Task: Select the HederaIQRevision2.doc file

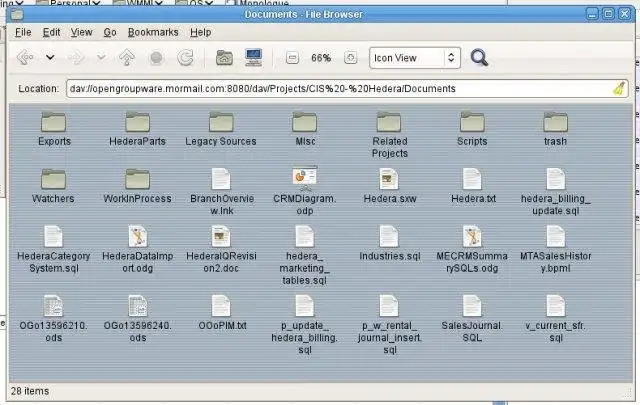Action: click(x=221, y=249)
